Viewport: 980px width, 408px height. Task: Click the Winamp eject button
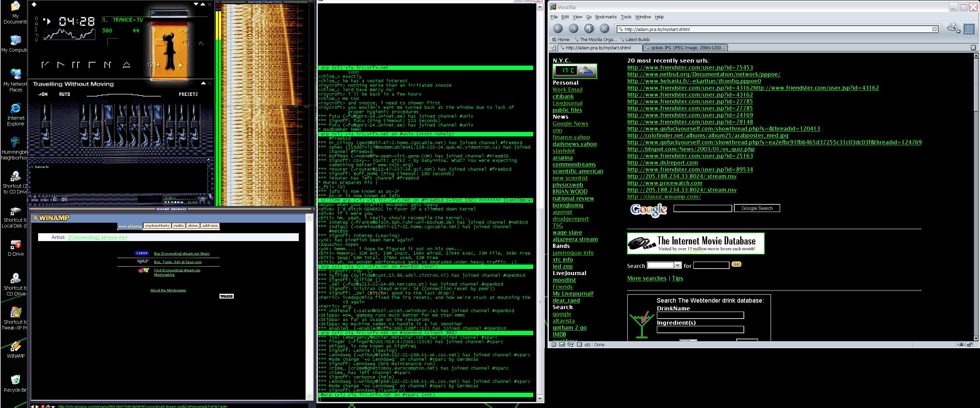pyautogui.click(x=127, y=65)
